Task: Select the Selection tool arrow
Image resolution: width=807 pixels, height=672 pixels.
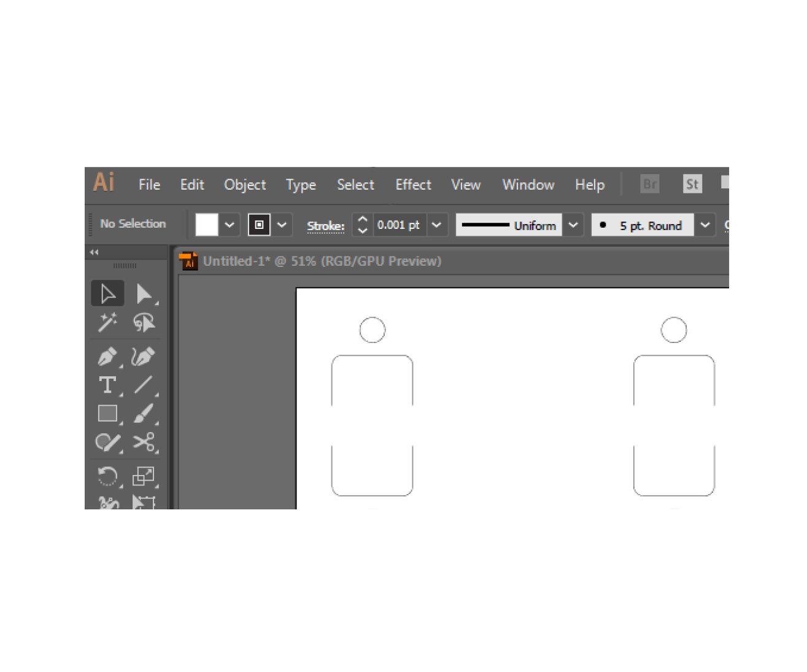Action: point(108,294)
